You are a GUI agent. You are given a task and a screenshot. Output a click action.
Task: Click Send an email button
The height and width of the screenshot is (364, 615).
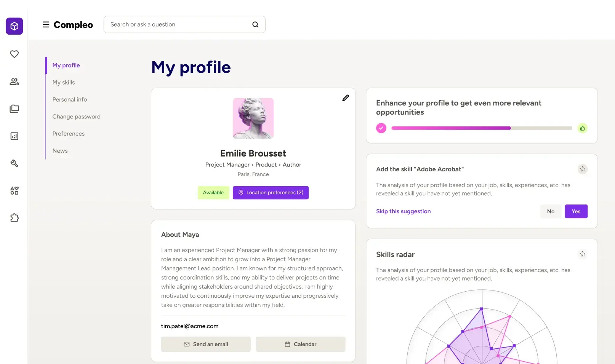tap(206, 344)
